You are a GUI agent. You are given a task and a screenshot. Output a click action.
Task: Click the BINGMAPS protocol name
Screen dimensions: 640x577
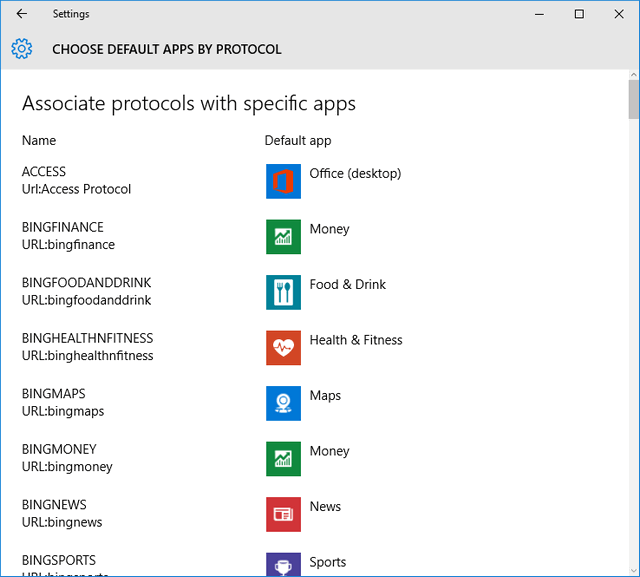pos(53,394)
